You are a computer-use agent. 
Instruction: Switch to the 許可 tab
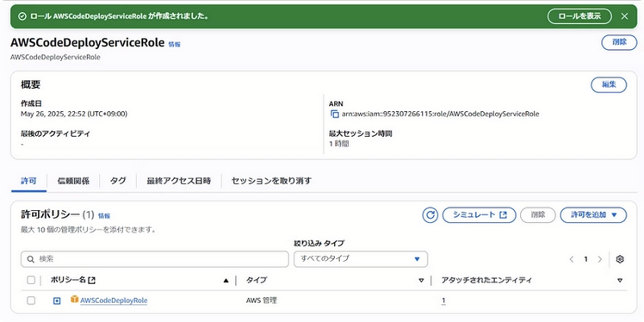point(28,181)
